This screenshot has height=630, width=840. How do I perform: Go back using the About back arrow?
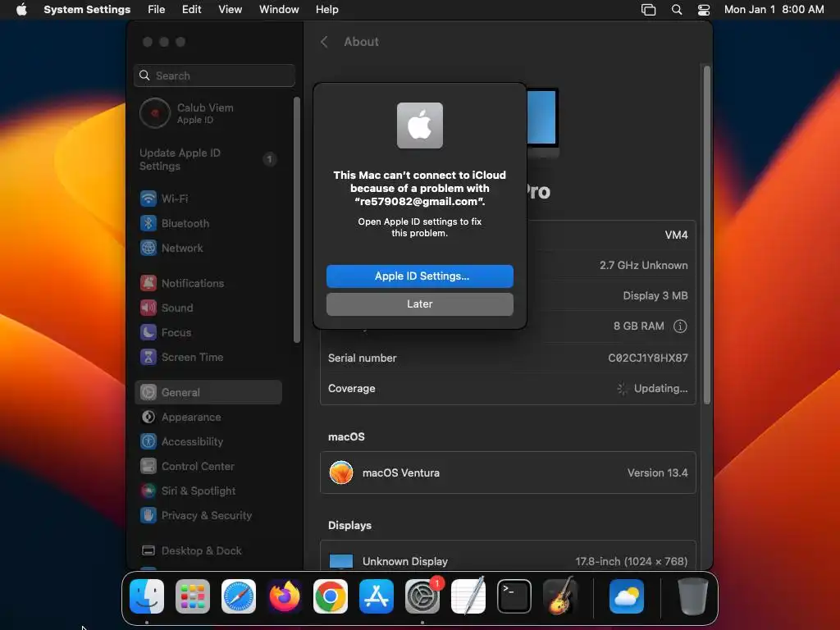(324, 42)
